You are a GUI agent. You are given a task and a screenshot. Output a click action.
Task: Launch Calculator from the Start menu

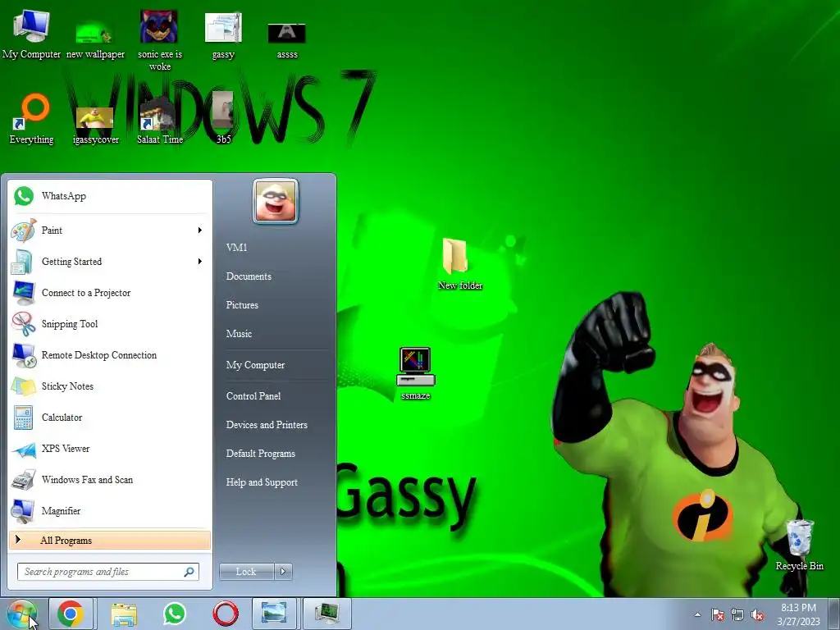[x=109, y=418]
